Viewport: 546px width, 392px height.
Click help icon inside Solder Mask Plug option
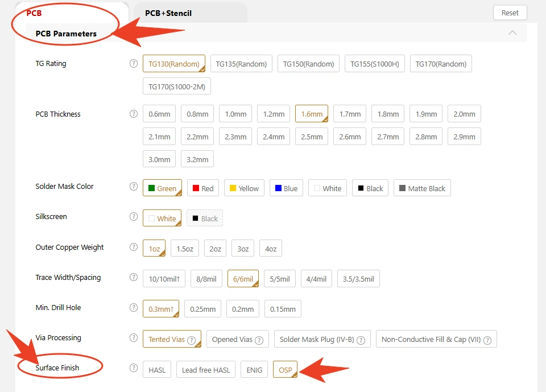(x=361, y=340)
